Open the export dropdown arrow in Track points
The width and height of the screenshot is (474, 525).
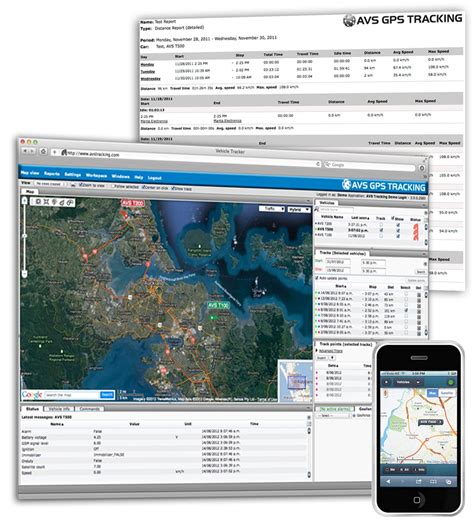[x=333, y=358]
